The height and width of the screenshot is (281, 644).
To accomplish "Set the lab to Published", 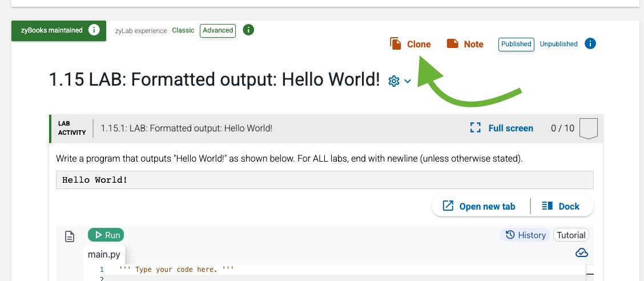I will point(516,44).
